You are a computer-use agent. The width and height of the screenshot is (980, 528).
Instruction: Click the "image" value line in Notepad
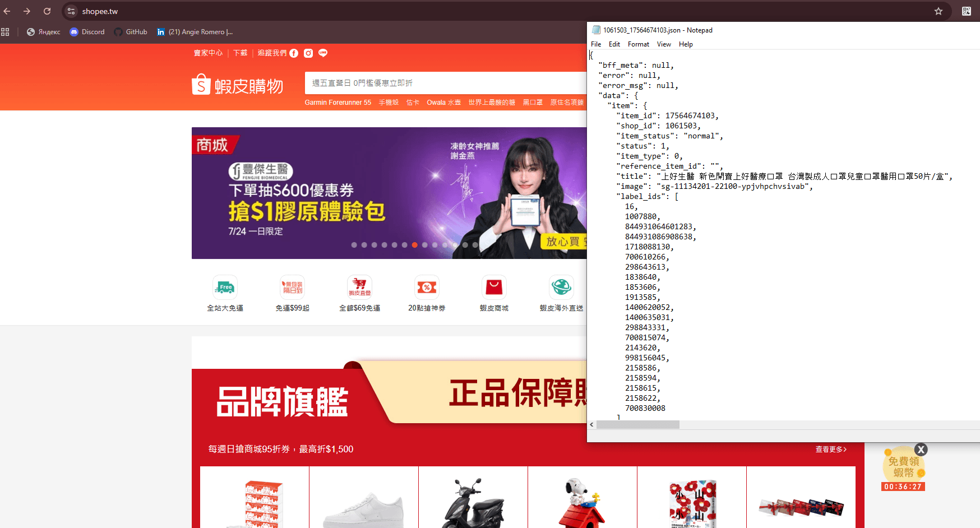(714, 187)
